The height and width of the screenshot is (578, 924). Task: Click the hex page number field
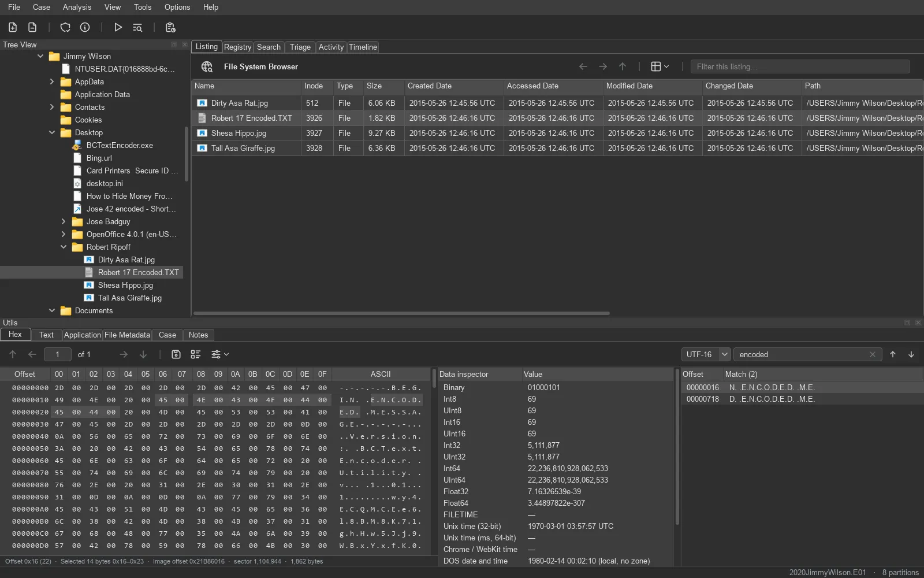coord(57,354)
